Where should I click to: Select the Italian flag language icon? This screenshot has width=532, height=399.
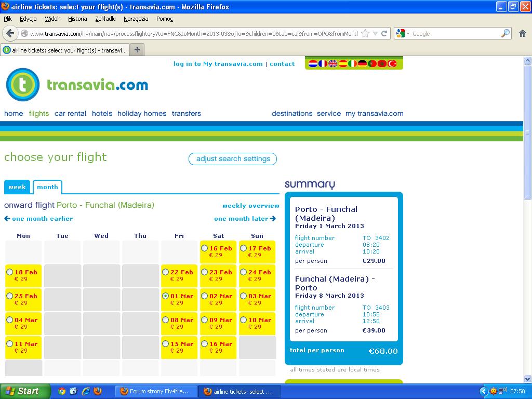353,64
